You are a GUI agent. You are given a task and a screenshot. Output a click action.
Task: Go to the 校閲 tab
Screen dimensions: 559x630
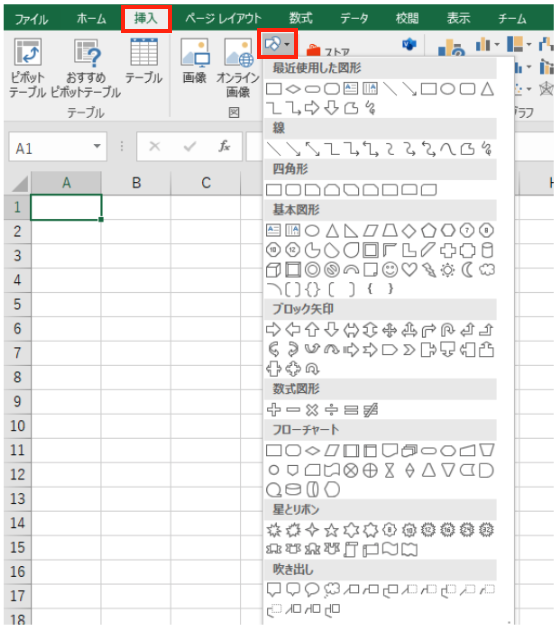407,19
